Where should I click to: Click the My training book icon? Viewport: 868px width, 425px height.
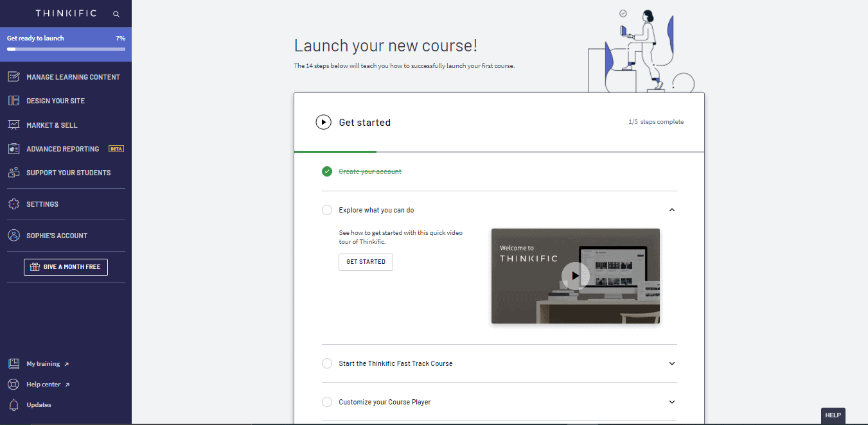coord(13,364)
